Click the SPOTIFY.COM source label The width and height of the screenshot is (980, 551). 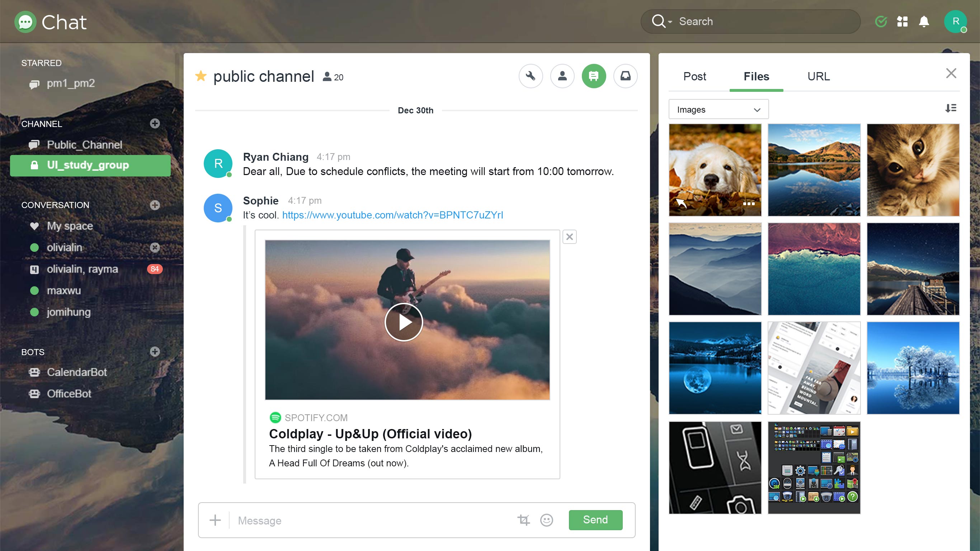[316, 418]
